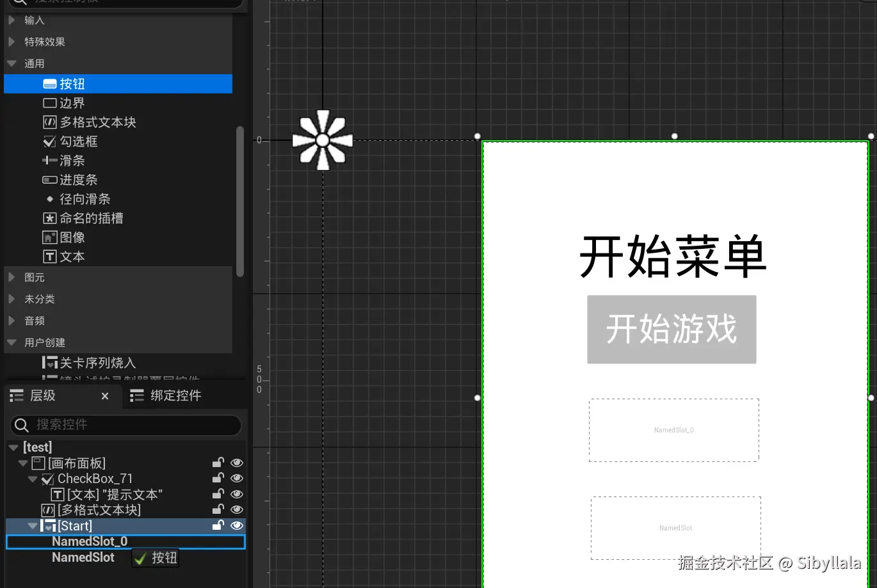This screenshot has width=877, height=588.
Task: Select the 按钮 widget icon in the palette
Action: click(x=50, y=84)
